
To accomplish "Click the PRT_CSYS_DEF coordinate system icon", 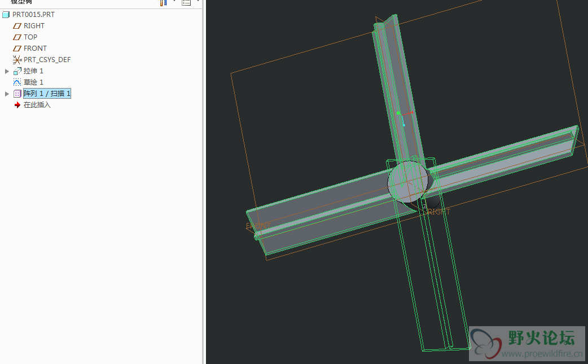I will pos(17,60).
